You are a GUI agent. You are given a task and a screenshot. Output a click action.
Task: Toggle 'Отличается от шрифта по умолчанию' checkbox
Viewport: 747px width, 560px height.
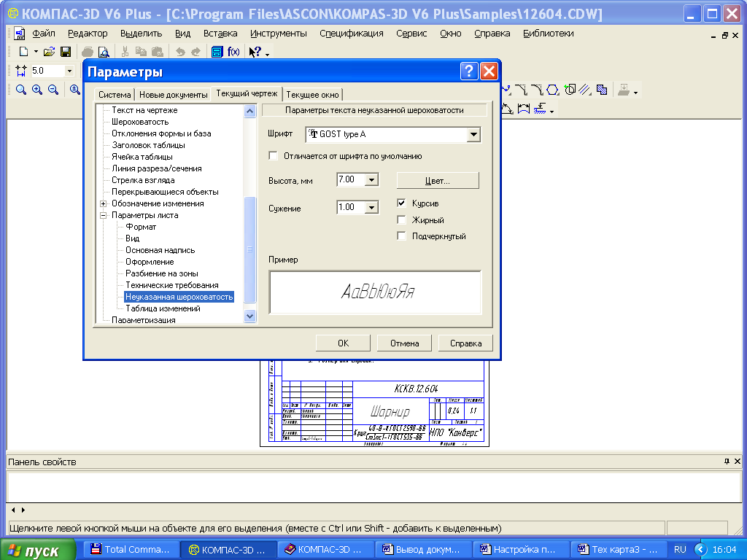[273, 156]
